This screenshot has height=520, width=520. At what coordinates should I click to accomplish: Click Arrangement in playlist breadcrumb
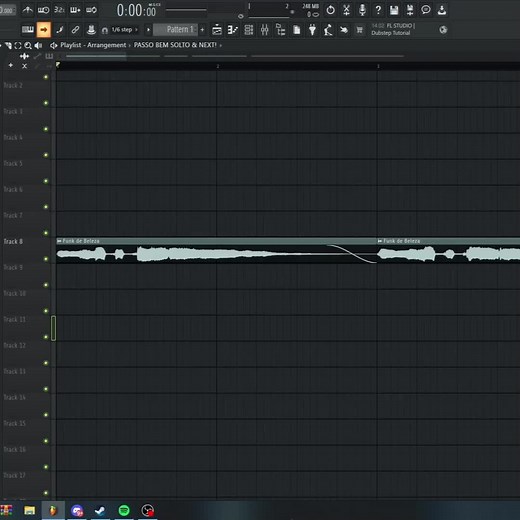coord(106,45)
